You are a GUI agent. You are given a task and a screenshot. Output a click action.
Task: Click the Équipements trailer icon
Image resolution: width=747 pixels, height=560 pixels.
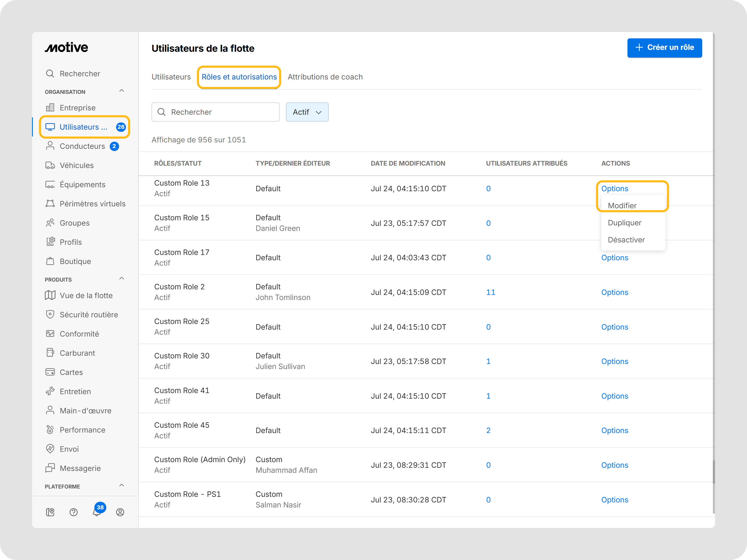pos(50,185)
